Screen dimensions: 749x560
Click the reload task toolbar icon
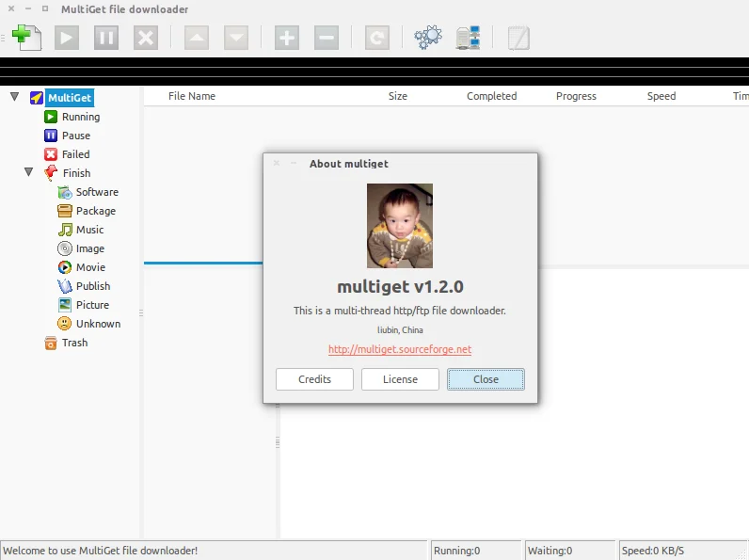click(x=377, y=38)
